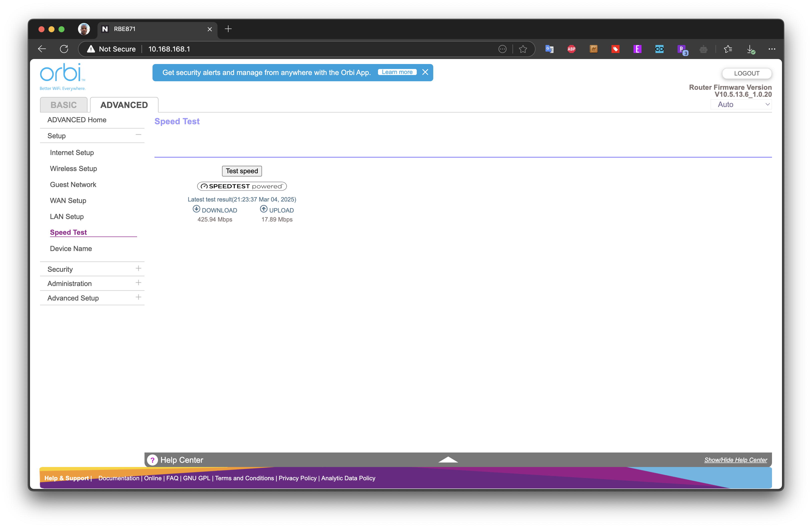Click the Adblock Plus extension icon
The width and height of the screenshot is (812, 528).
tap(571, 49)
